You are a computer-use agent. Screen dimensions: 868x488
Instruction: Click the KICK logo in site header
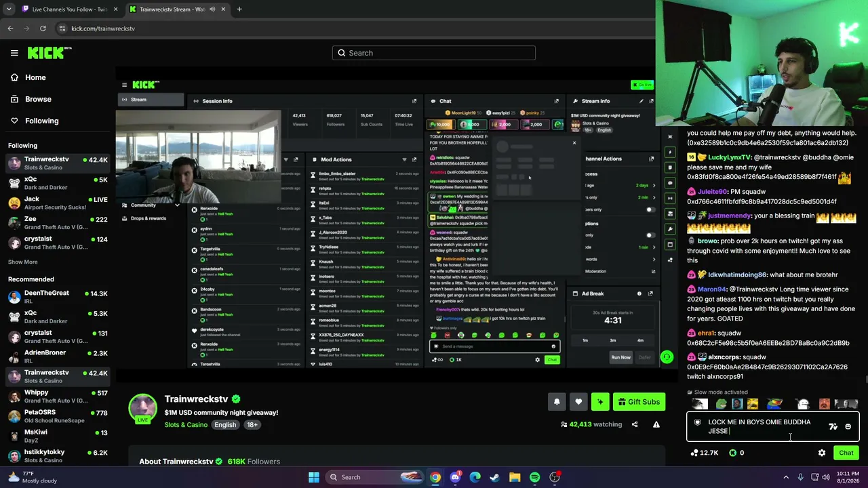tap(49, 52)
